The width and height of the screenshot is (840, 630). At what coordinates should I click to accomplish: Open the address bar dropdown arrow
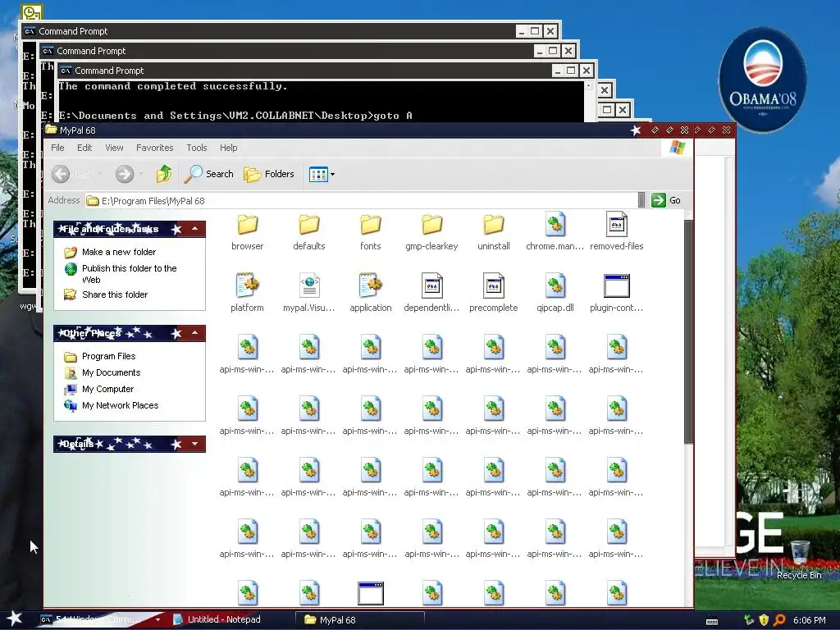641,200
